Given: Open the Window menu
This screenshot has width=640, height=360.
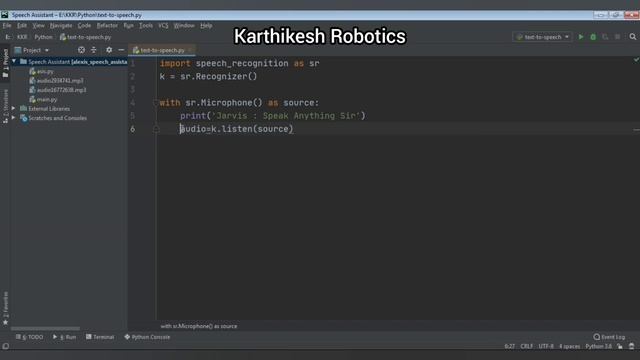Looking at the screenshot, I should 184,25.
